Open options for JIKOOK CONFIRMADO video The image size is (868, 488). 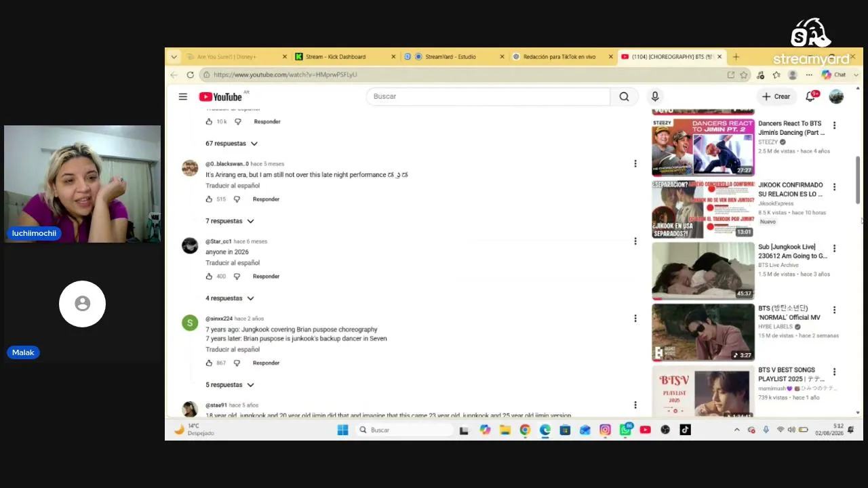pos(835,186)
